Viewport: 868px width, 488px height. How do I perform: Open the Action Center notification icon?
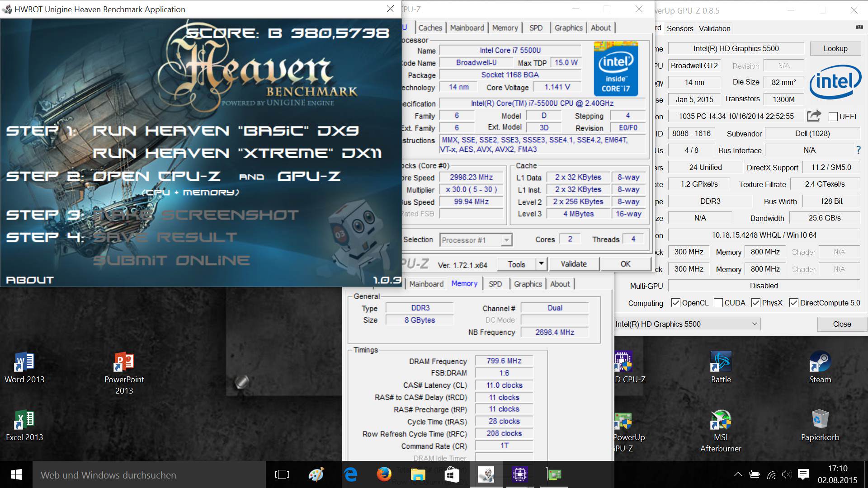click(x=803, y=474)
